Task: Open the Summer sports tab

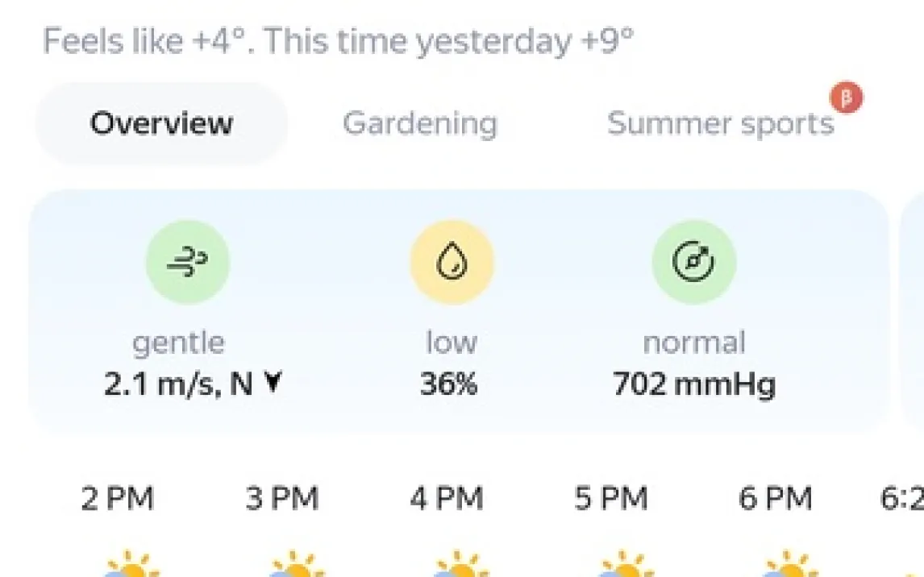Action: [720, 123]
